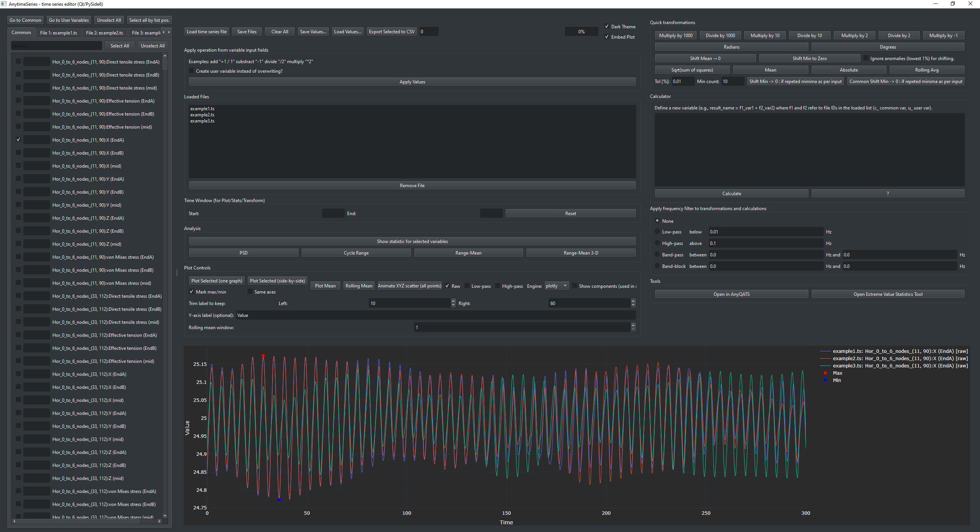Click Plot Selected (one graph)
This screenshot has height=532, width=980.
pos(217,281)
